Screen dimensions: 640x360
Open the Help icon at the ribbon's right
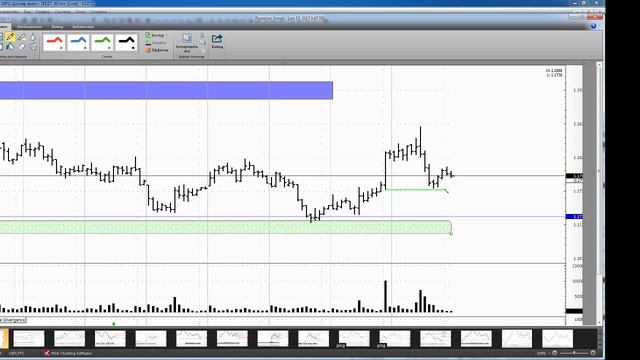(x=593, y=26)
